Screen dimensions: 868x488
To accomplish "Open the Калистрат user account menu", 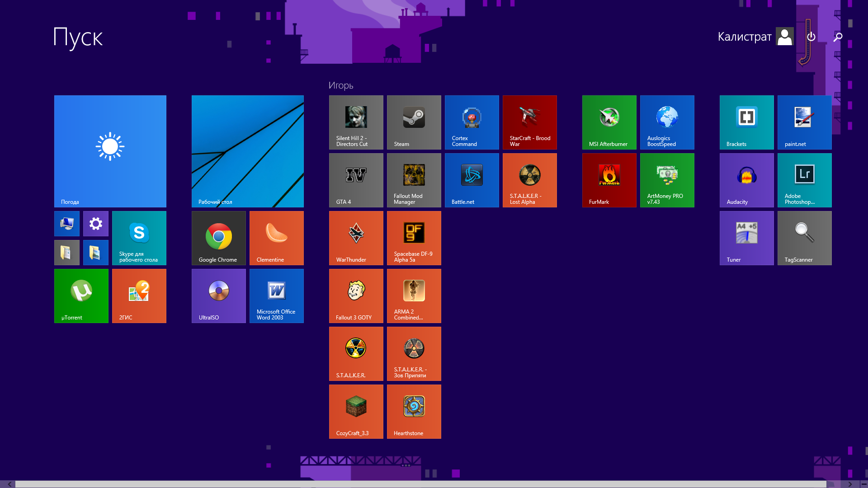I will click(755, 37).
